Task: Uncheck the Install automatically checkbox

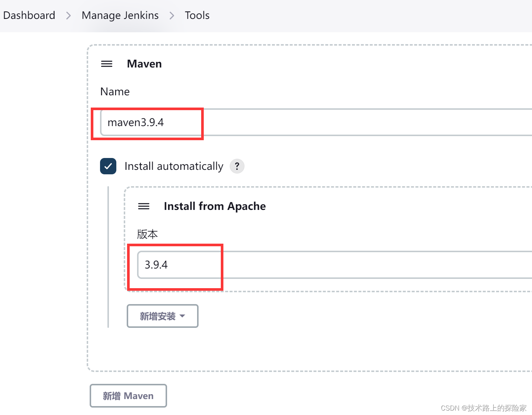Action: click(x=108, y=166)
